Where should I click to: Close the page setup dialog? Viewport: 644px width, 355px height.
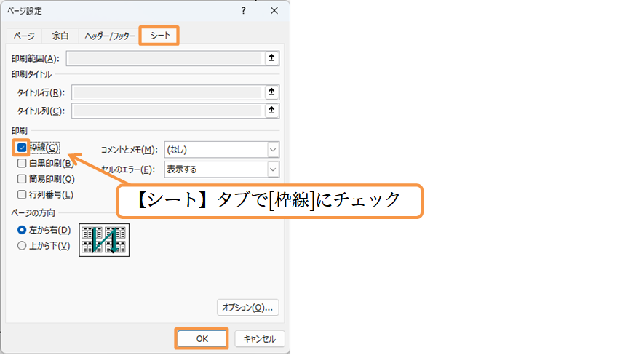(274, 11)
